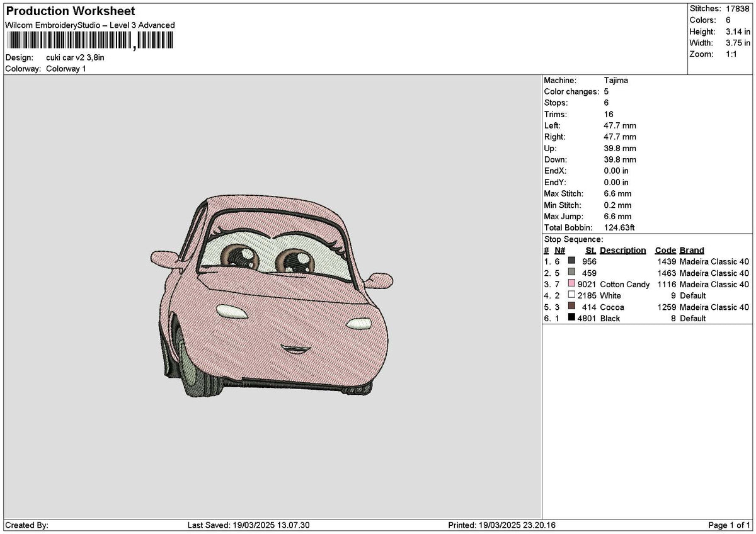This screenshot has width=756, height=534.
Task: Click the thread code 1116
Action: tap(667, 284)
